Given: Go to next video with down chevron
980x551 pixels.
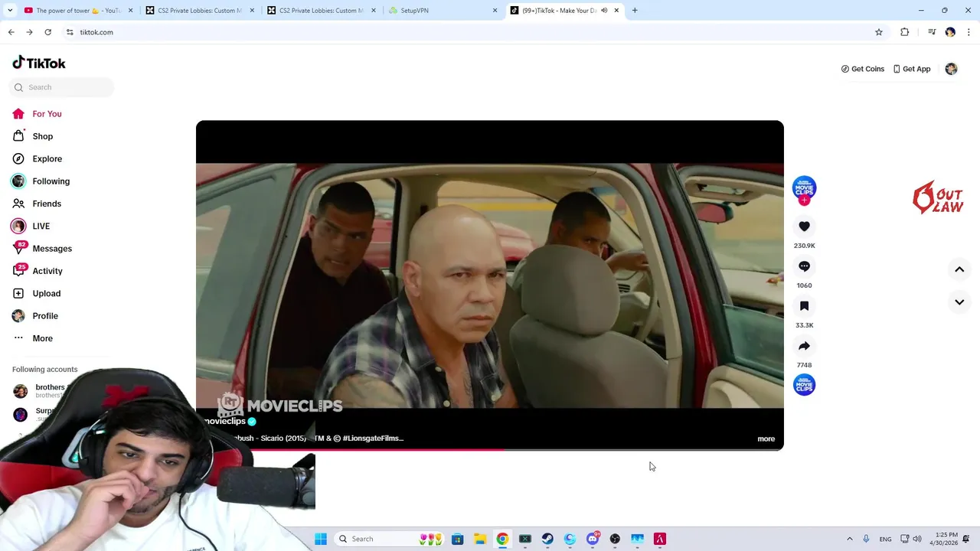Looking at the screenshot, I should 959,302.
